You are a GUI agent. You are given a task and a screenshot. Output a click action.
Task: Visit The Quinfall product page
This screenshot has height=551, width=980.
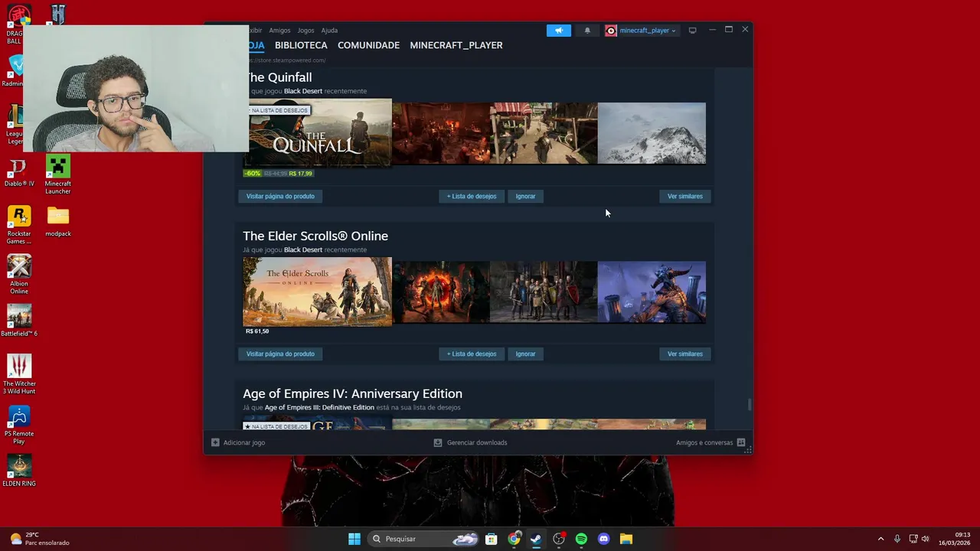coord(280,196)
